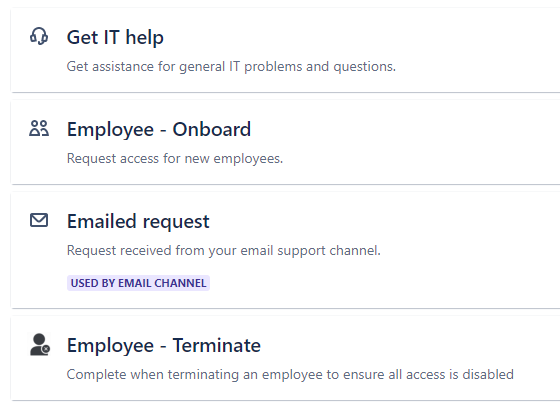
Task: Open the Employee - Terminate title
Action: tap(164, 345)
